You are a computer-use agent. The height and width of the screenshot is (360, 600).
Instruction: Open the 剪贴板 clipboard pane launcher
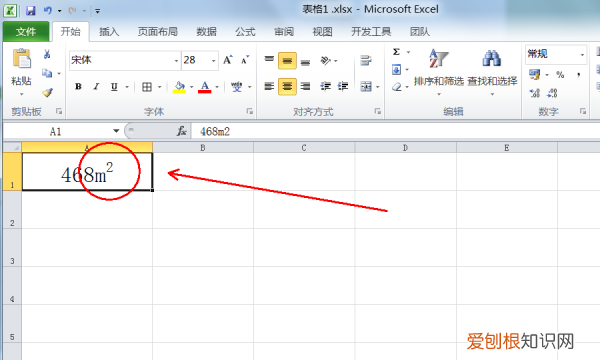(x=59, y=111)
